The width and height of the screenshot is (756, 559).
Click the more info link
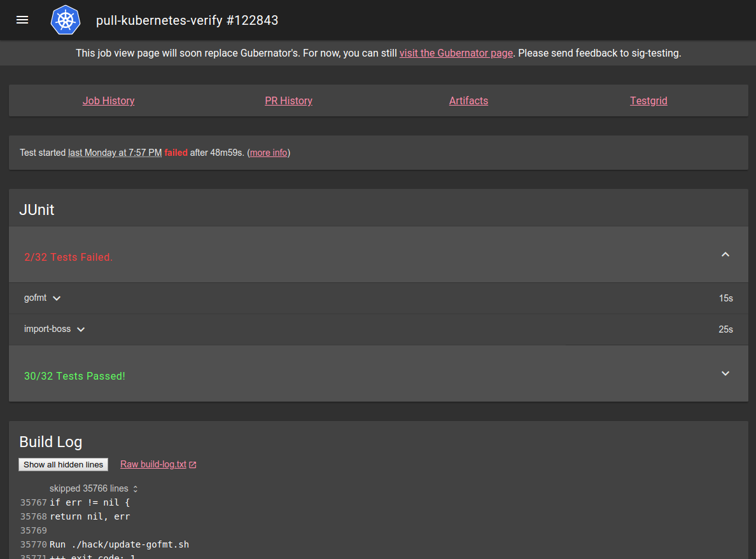click(x=269, y=153)
